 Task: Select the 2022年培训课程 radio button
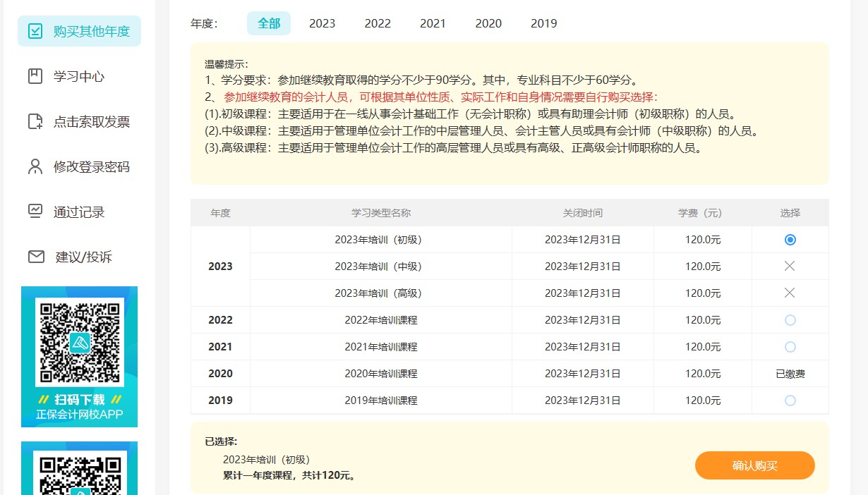point(790,320)
